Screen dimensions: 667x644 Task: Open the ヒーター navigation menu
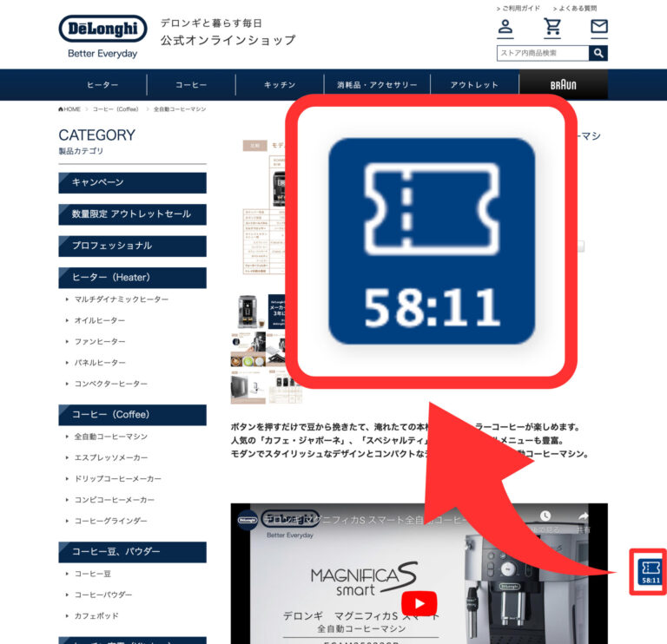102,85
